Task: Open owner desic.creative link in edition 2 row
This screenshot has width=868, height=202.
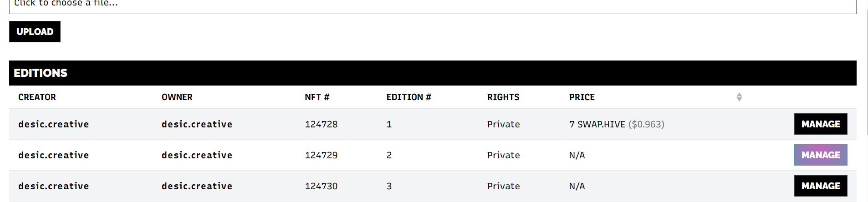Action: coord(197,155)
